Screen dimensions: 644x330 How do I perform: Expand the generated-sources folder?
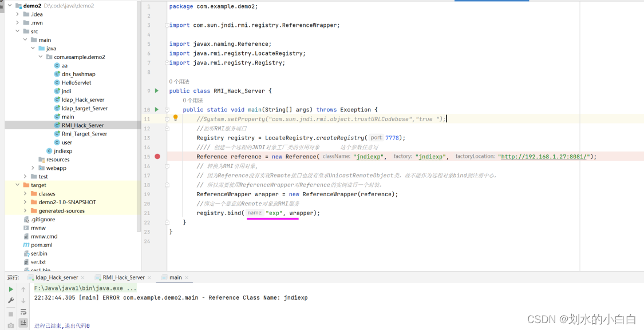click(25, 211)
